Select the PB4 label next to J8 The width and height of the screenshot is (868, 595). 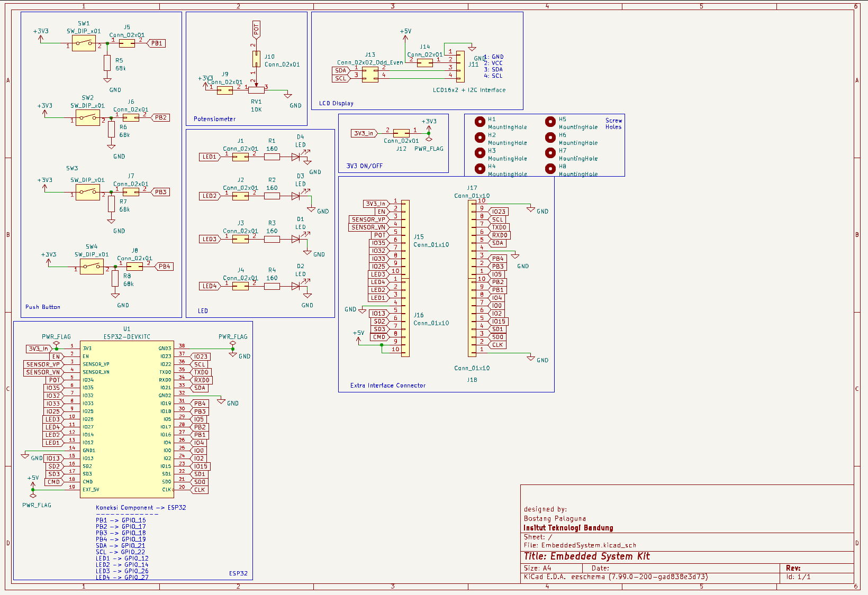164,267
